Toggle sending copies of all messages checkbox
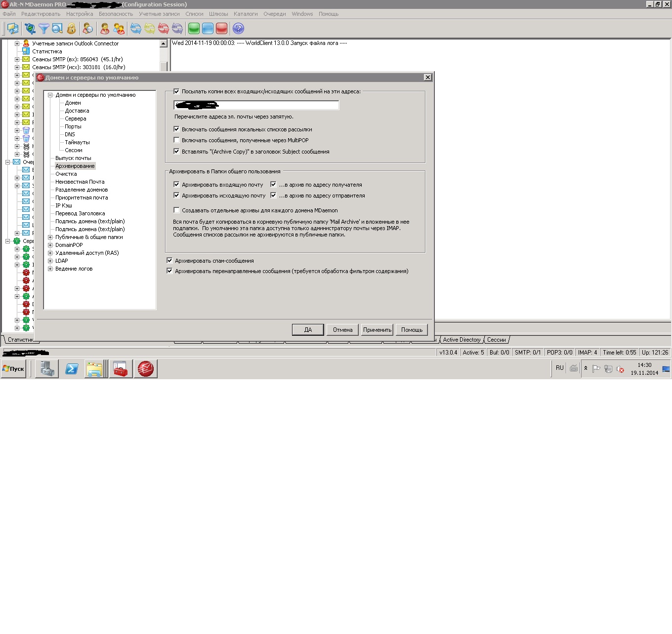Image resolution: width=672 pixels, height=634 pixels. point(176,91)
